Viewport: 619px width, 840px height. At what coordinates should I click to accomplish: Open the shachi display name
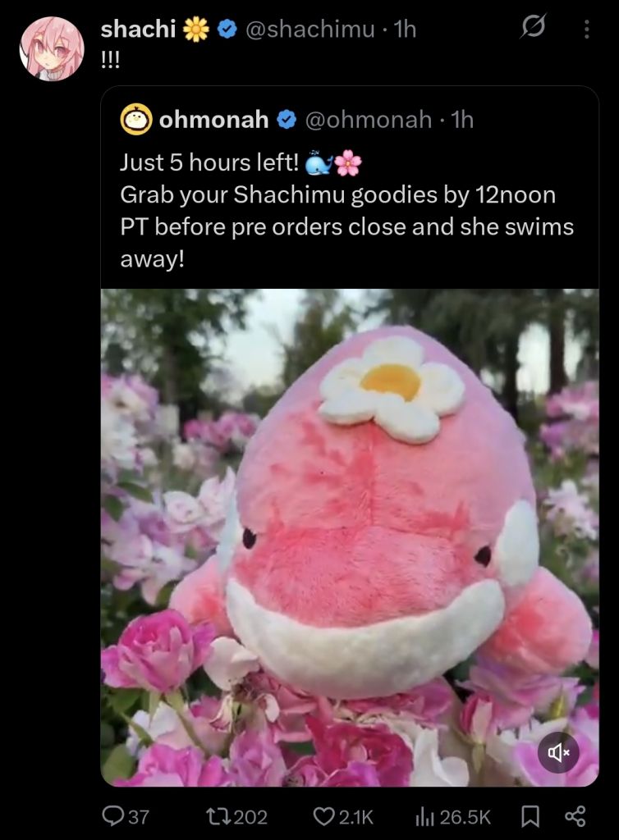(x=138, y=29)
